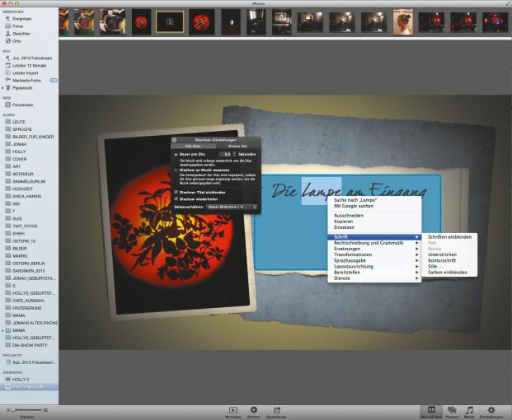Screen dimensions: 512x420
Task: Toggle the Textdias toolbar button
Action: (431, 413)
